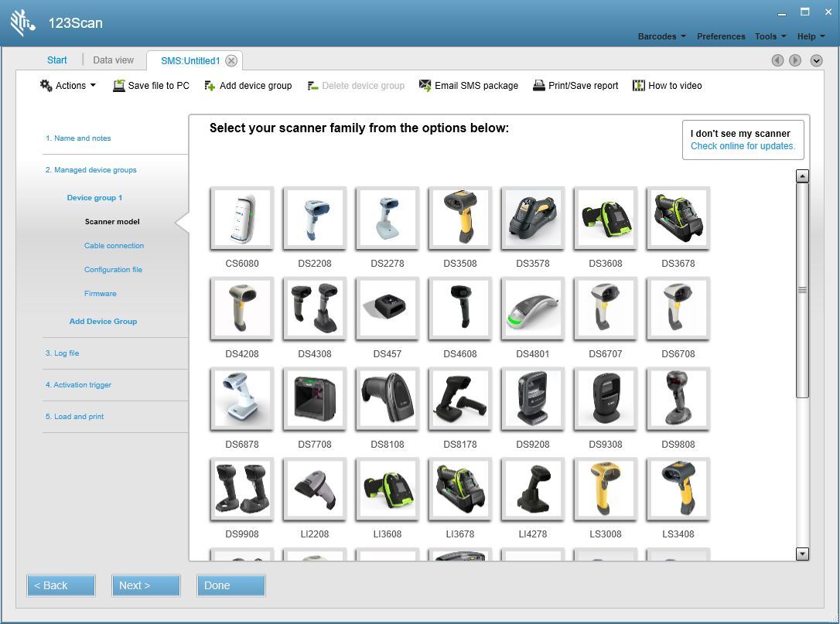The width and height of the screenshot is (840, 624).
Task: Close the SMS:Untitled1 tab
Action: pos(231,61)
